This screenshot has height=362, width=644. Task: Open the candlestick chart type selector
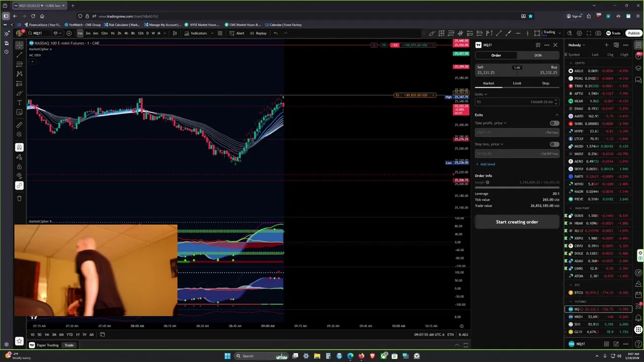[175, 33]
